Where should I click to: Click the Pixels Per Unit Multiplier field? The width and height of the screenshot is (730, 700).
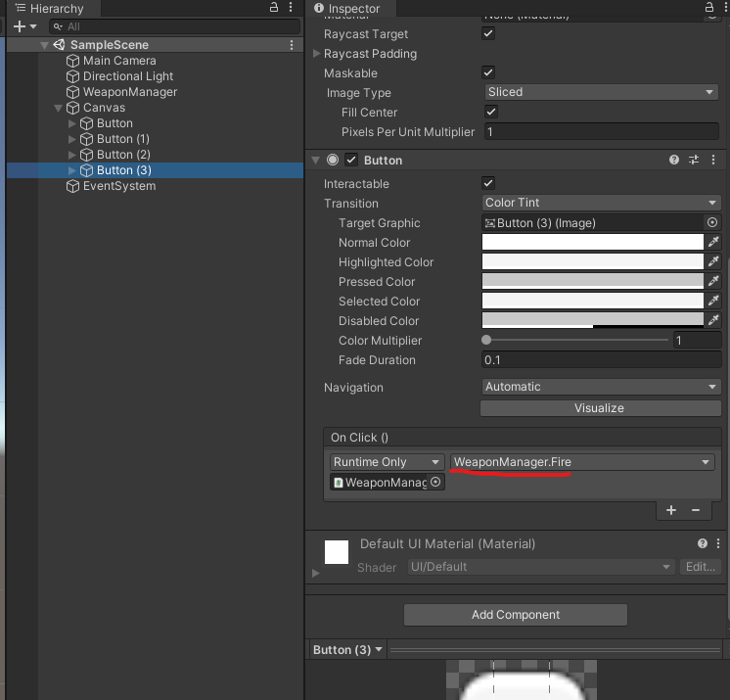(x=602, y=132)
